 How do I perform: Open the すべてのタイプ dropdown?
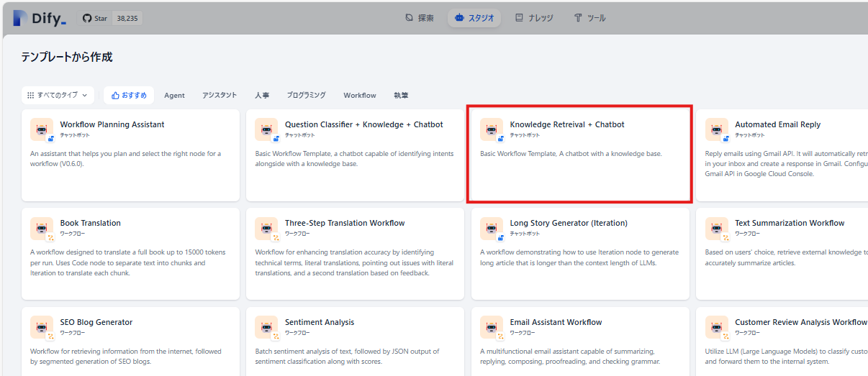coord(58,95)
